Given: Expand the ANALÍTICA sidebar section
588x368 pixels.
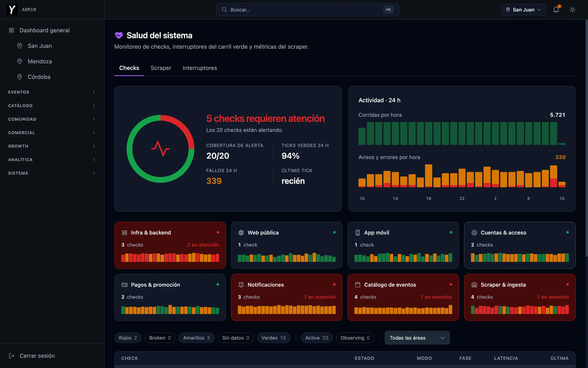Looking at the screenshot, I should tap(52, 159).
